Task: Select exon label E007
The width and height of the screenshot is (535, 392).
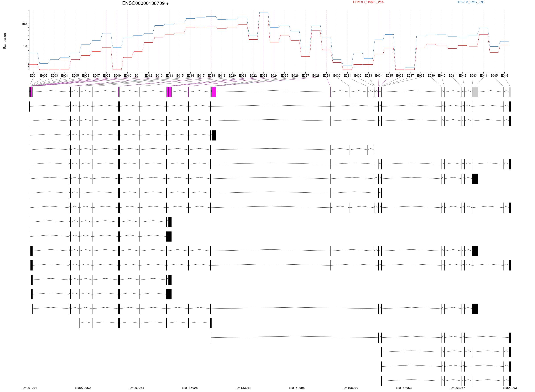Action: pyautogui.click(x=96, y=76)
